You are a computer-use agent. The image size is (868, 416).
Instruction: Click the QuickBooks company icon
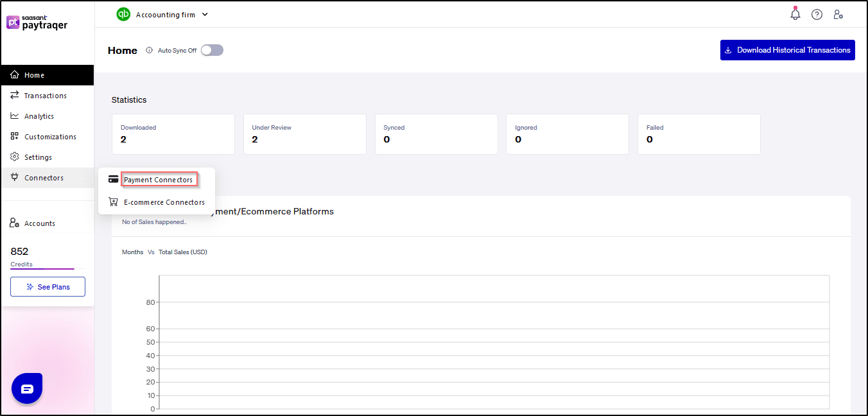[x=123, y=14]
